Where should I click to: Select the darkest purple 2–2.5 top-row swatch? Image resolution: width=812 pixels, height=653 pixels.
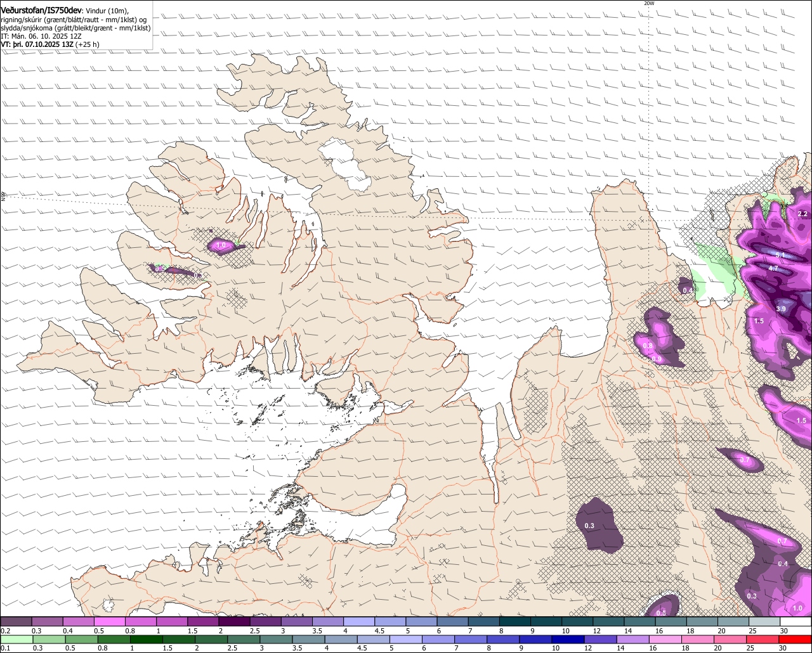pos(234,621)
